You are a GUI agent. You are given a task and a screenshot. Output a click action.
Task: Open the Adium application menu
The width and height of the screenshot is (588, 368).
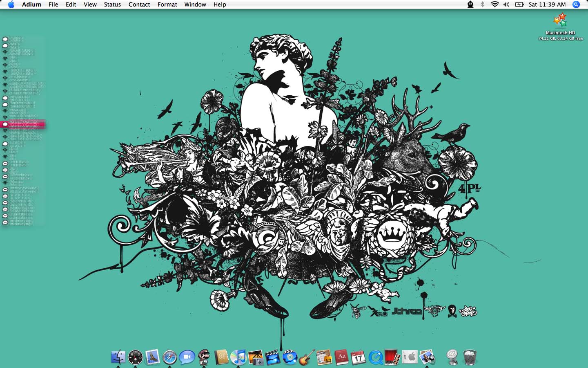tap(31, 4)
